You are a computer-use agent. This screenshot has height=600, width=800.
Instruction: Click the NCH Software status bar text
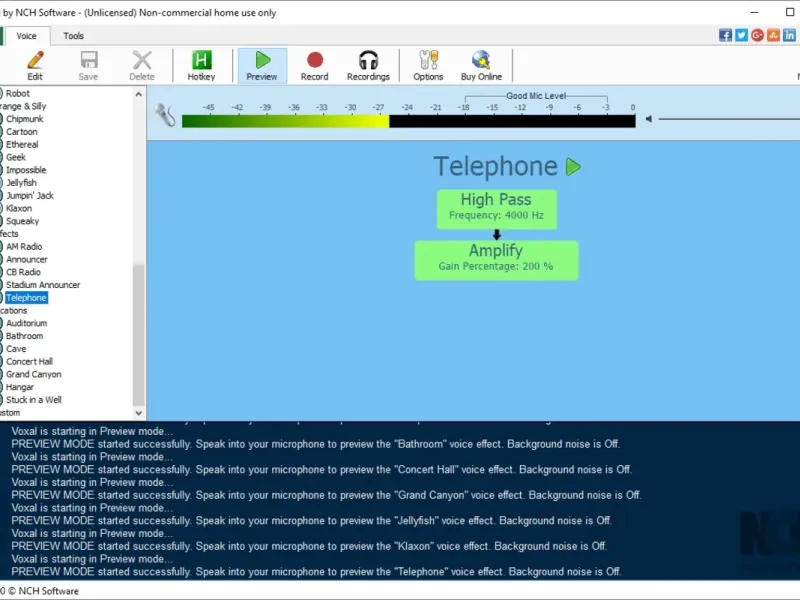tap(39, 591)
